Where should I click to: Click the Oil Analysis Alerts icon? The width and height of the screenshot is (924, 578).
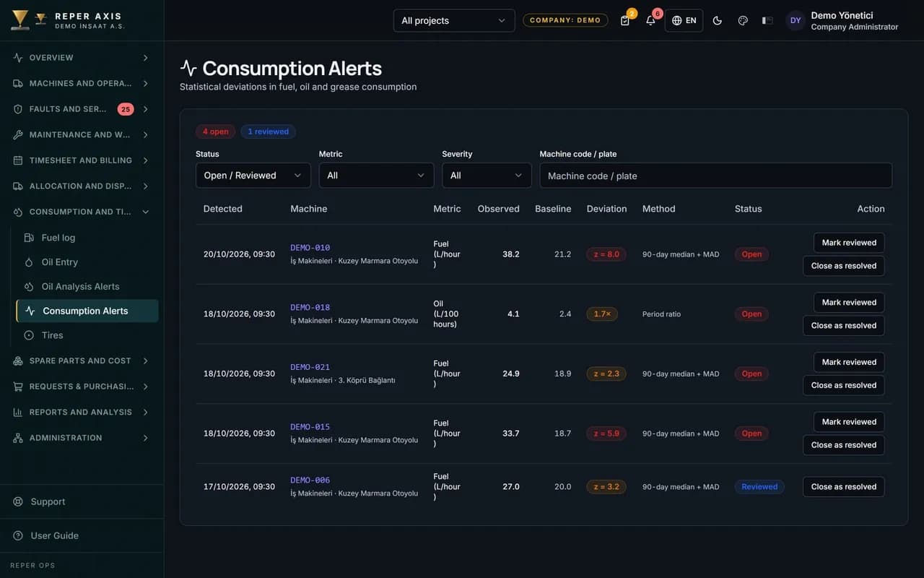click(29, 287)
